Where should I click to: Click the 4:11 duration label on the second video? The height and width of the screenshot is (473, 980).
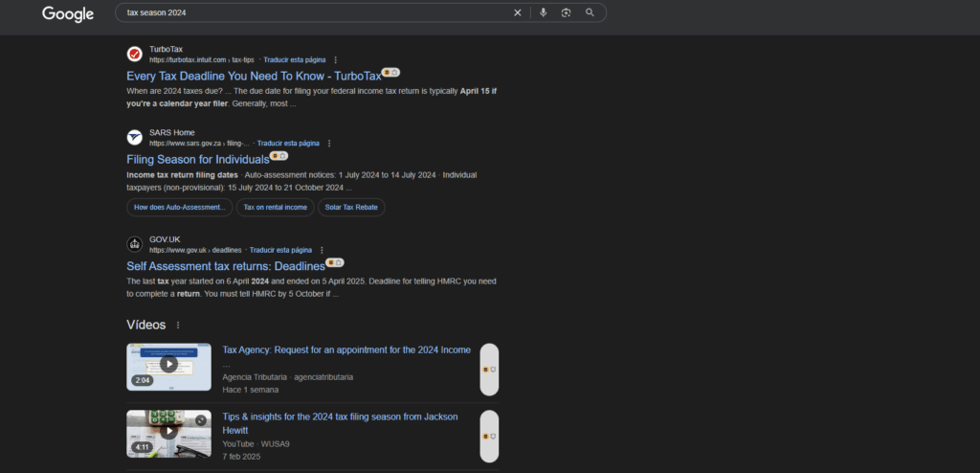click(x=143, y=447)
